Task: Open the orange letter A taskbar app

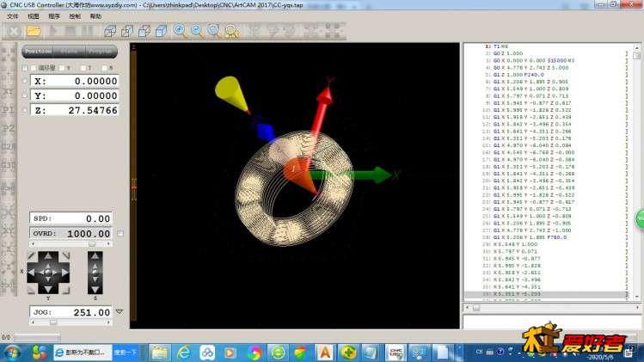Action: (x=325, y=353)
